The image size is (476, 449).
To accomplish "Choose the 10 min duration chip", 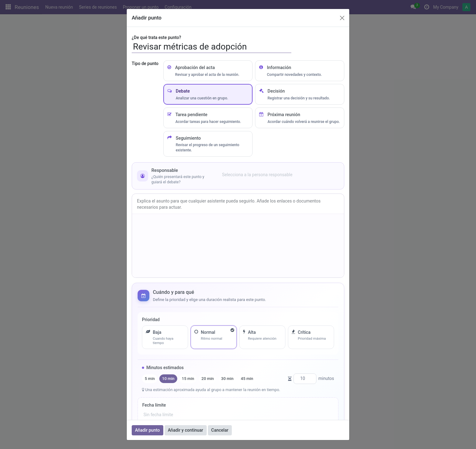I will click(x=168, y=379).
